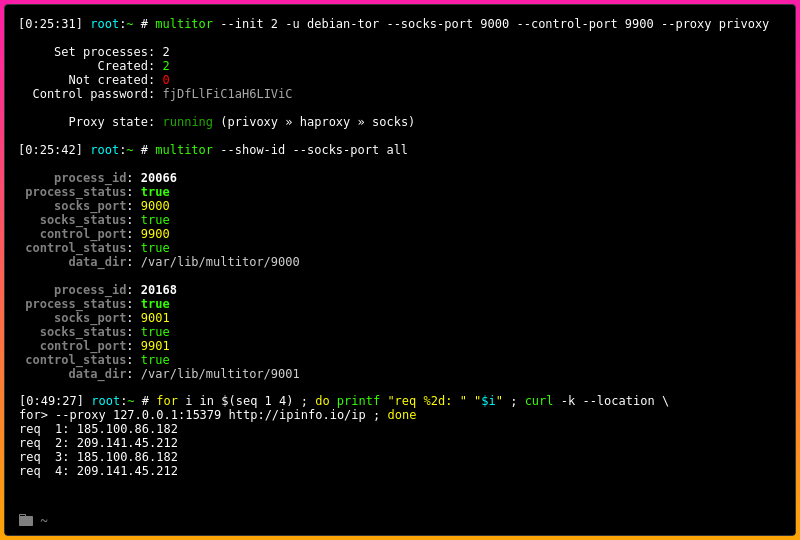800x540 pixels.
Task: Click the socks_port value 9001
Action: coord(155,317)
